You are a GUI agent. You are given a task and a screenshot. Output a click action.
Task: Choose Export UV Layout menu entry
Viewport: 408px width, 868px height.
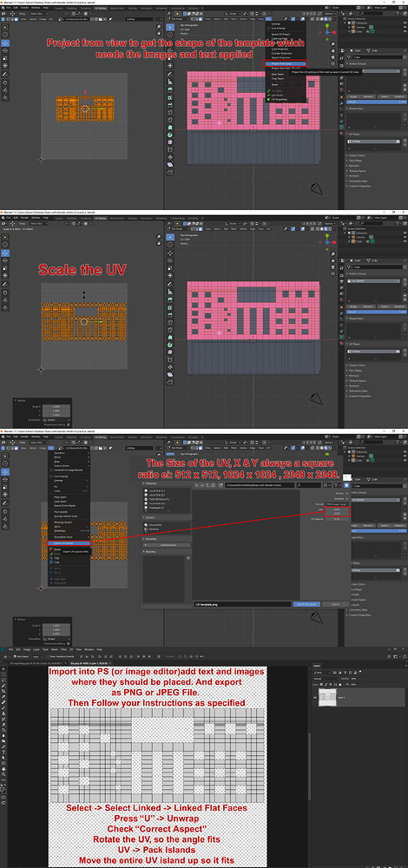[69, 543]
